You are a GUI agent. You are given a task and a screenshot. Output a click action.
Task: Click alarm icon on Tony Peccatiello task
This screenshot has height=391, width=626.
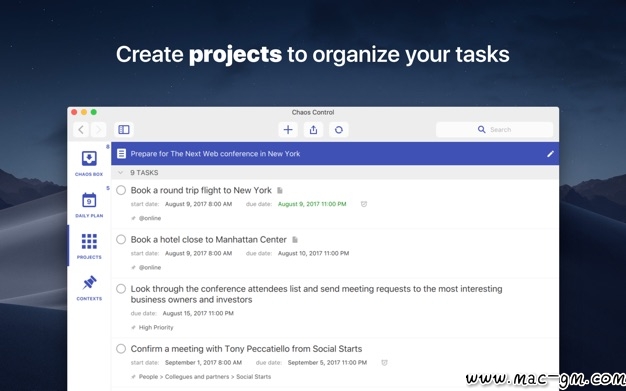click(x=384, y=363)
